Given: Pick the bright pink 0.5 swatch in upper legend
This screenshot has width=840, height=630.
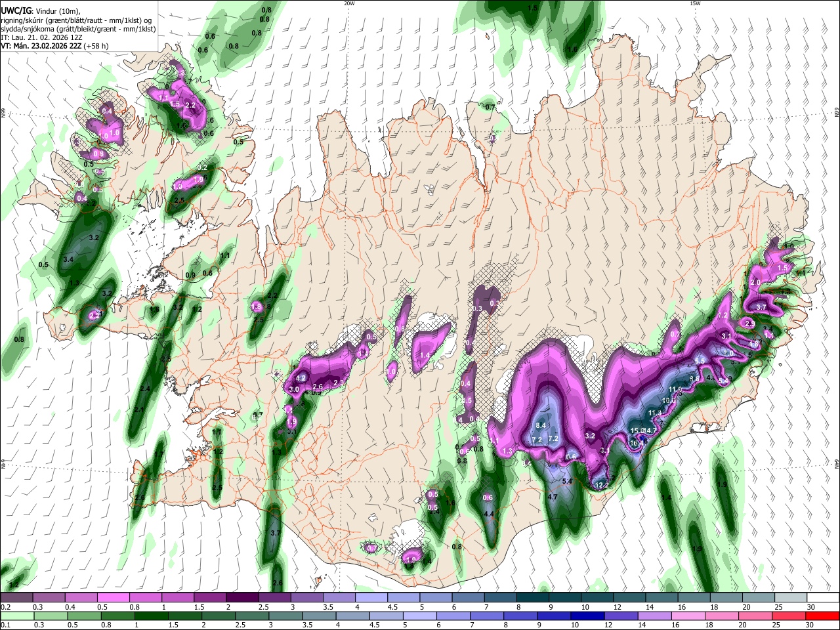Looking at the screenshot, I should [x=113, y=597].
